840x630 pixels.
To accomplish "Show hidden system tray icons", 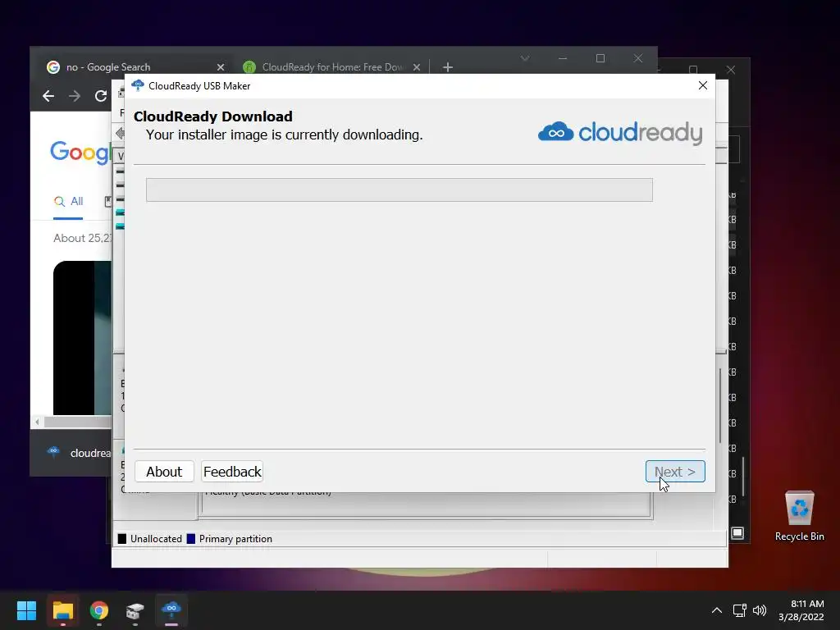I will [717, 610].
